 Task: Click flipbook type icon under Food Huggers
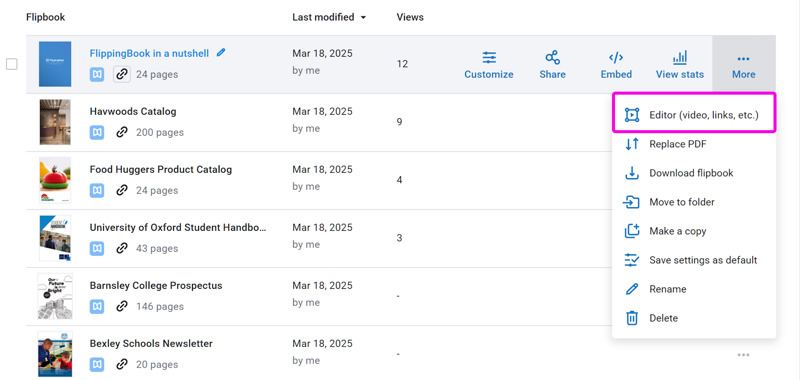97,190
